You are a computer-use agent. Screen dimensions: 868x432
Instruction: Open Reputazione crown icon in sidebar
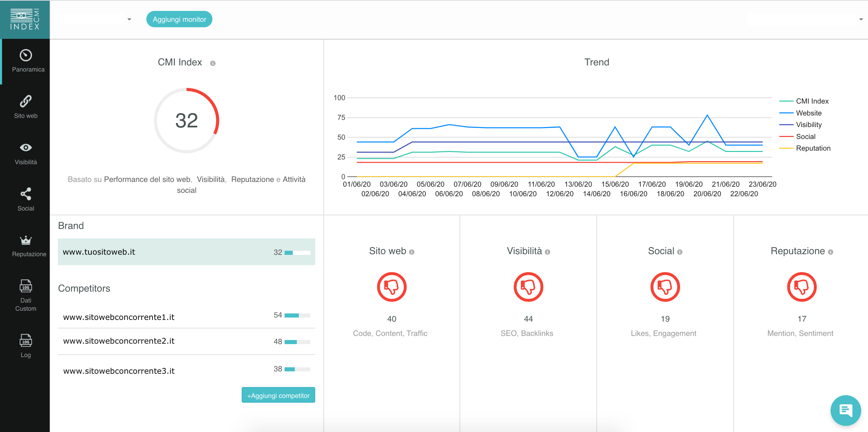(26, 240)
